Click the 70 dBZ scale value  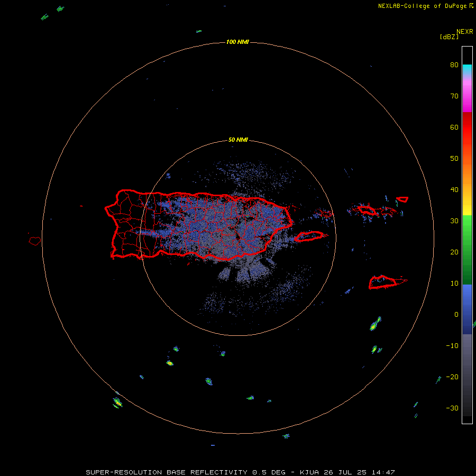pos(454,96)
